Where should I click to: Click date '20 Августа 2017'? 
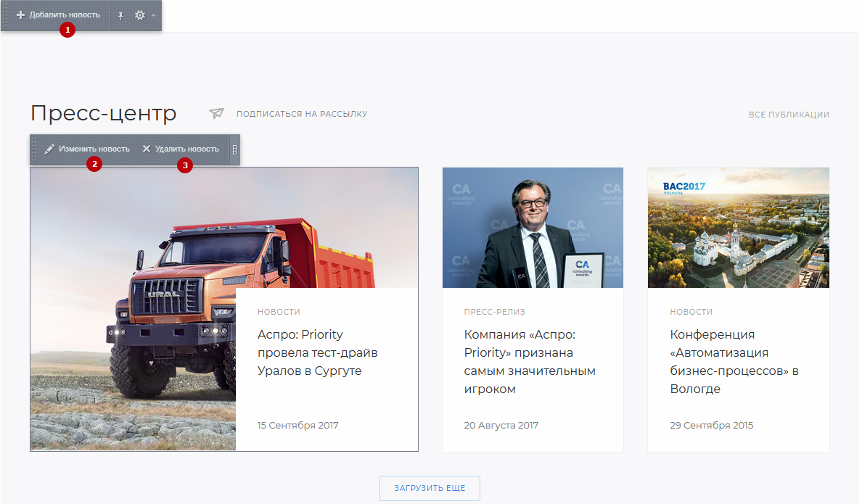click(x=501, y=426)
